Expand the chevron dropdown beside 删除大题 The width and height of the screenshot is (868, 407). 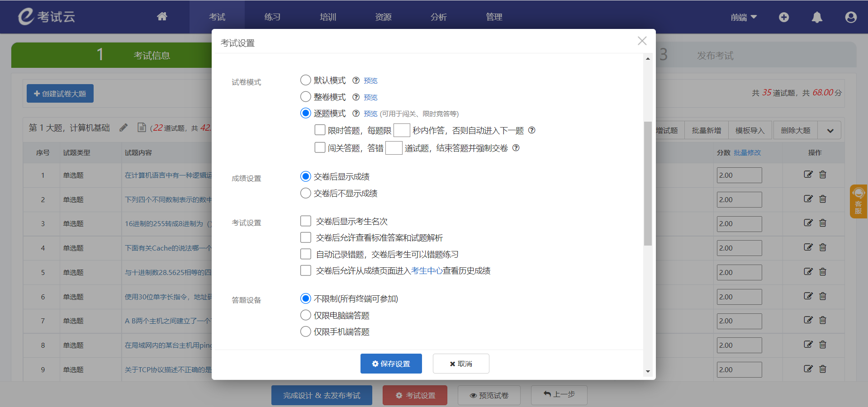click(x=830, y=131)
